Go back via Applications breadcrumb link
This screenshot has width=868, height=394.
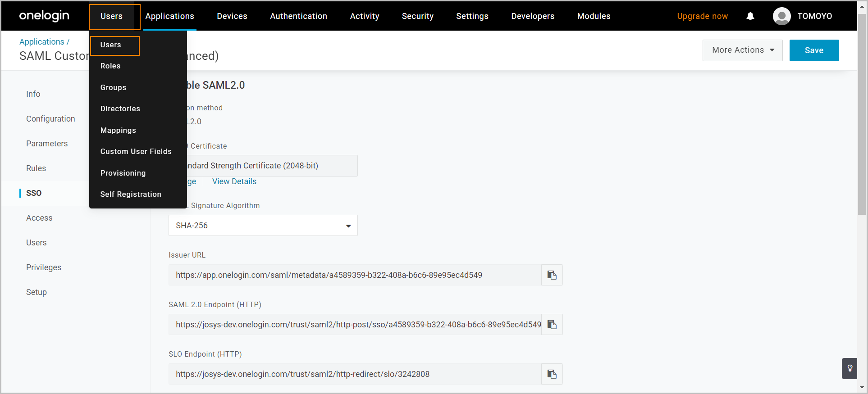click(x=42, y=42)
